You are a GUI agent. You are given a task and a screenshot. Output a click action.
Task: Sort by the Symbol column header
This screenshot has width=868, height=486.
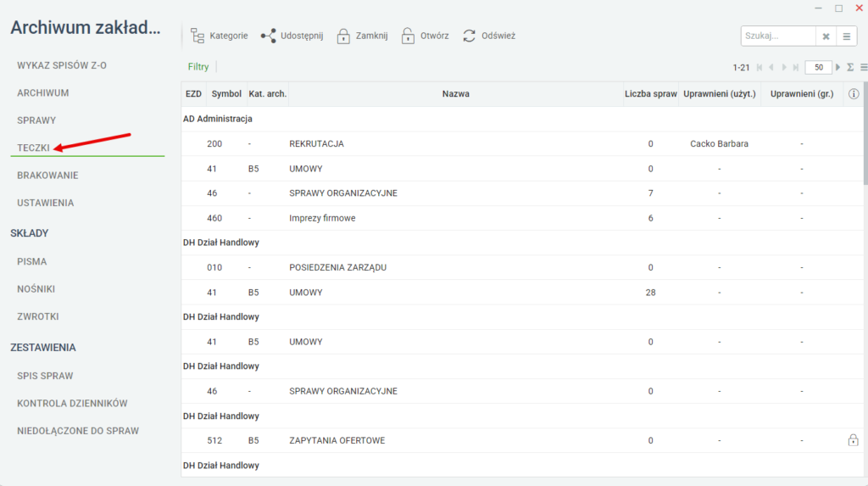click(x=226, y=93)
